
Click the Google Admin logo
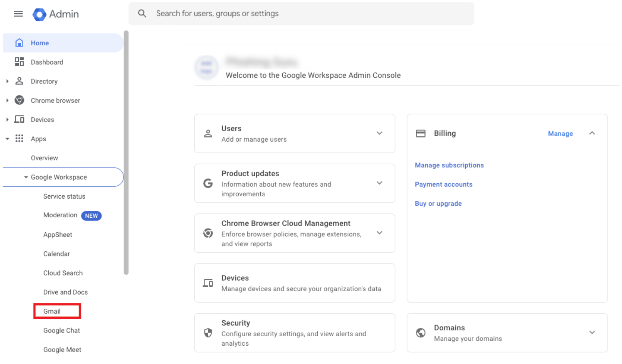point(55,13)
